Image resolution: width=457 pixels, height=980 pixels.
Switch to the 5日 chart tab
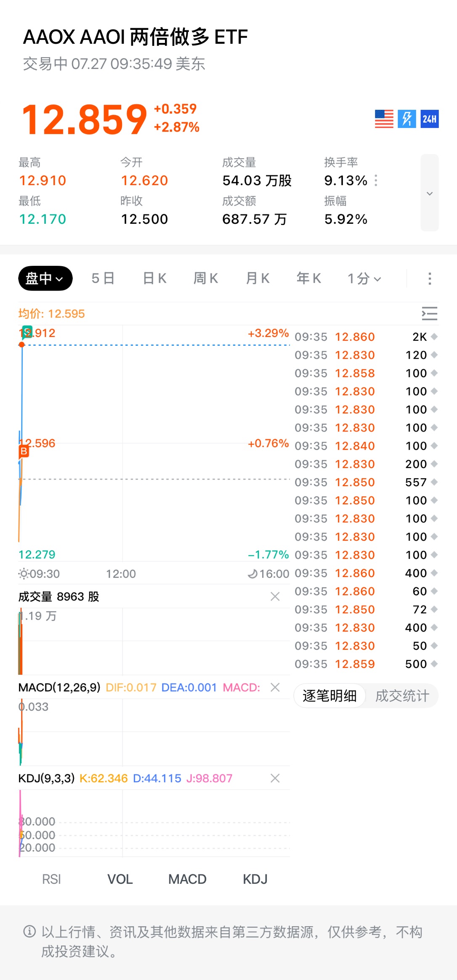(103, 278)
